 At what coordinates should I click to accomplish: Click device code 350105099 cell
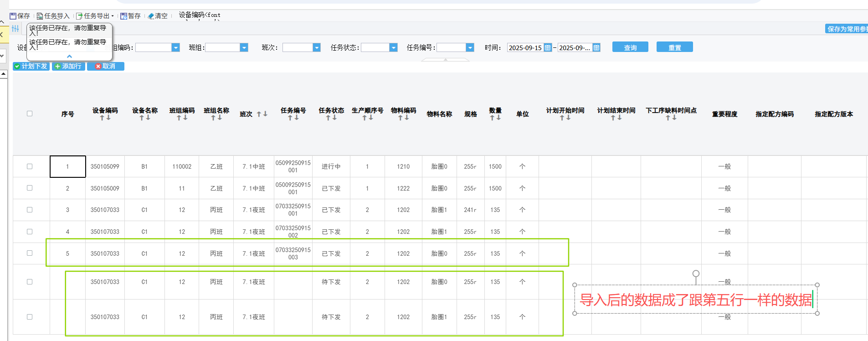[x=105, y=166]
